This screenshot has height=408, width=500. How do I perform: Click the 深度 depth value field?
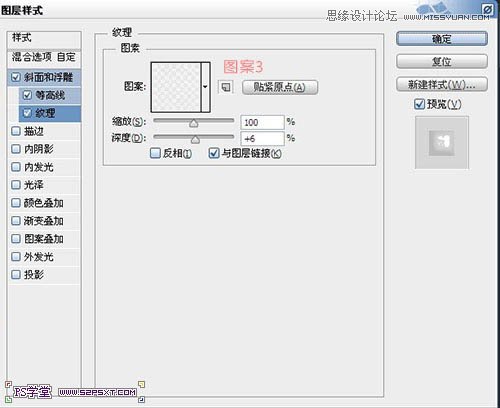262,138
